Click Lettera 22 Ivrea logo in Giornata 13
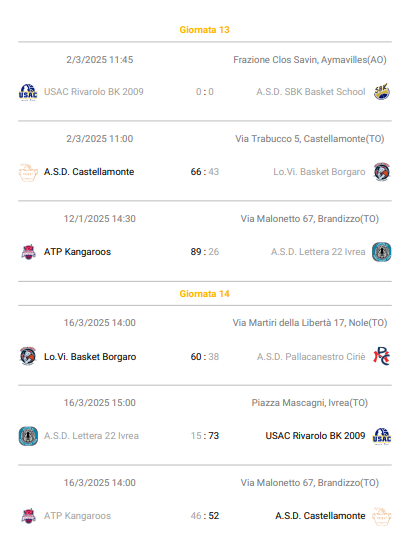Viewport: 416px width, 556px height. point(382,252)
